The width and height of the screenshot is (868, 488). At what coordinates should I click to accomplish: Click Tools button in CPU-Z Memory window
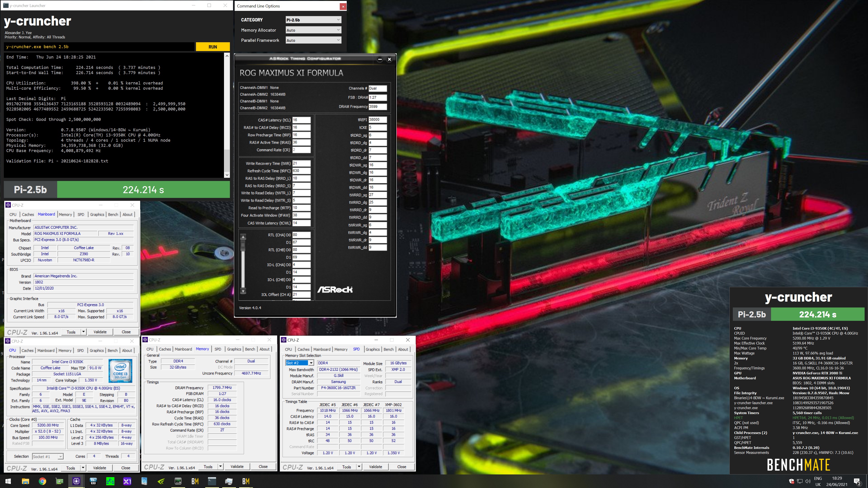click(x=208, y=467)
